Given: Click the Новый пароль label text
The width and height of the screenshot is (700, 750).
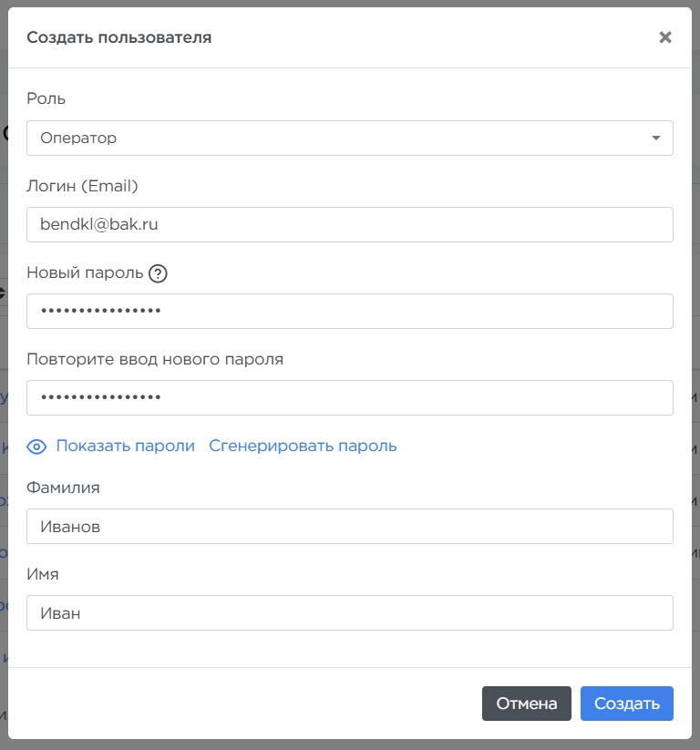Looking at the screenshot, I should tap(85, 273).
